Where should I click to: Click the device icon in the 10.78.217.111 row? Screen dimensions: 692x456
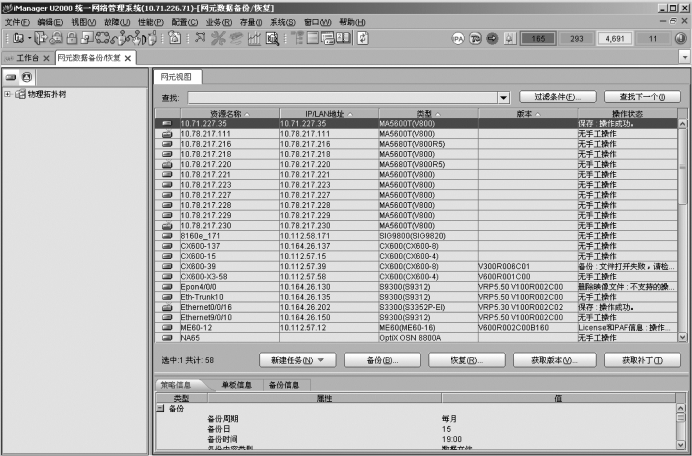point(167,134)
